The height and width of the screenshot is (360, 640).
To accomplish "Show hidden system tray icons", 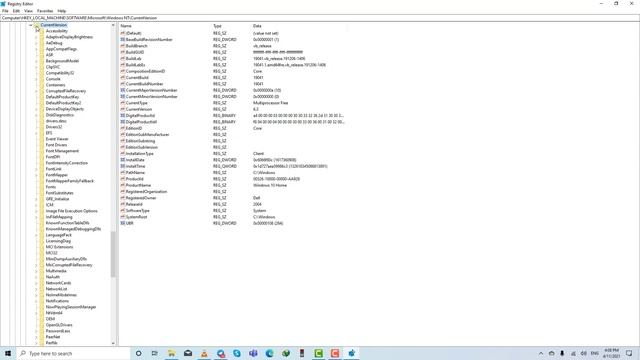I will (541, 353).
